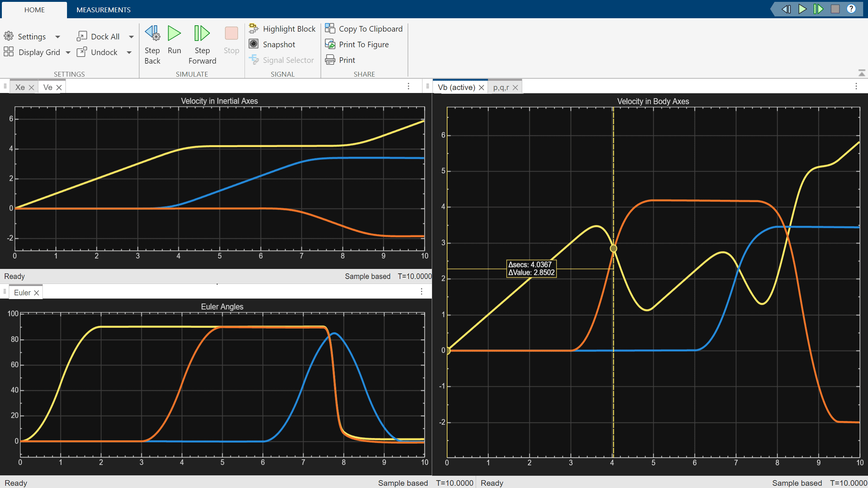Click quick-access run button in title bar

click(x=802, y=9)
